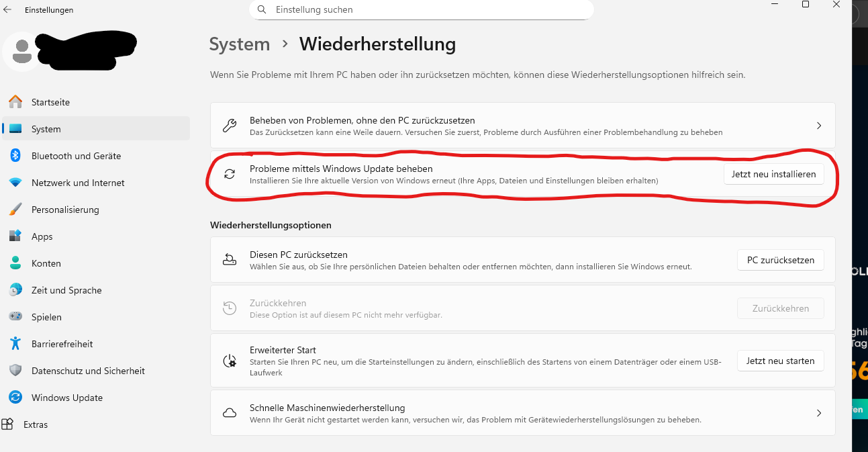The image size is (868, 452).
Task: Click the cloud icon beside Schnelle Maschinenwiederherstellung
Action: coord(230,413)
